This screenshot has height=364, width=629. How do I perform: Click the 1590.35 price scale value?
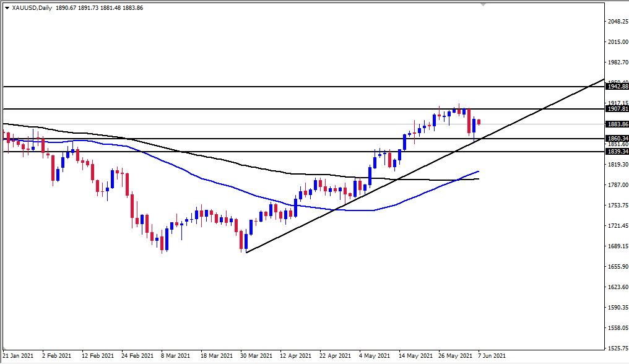618,308
